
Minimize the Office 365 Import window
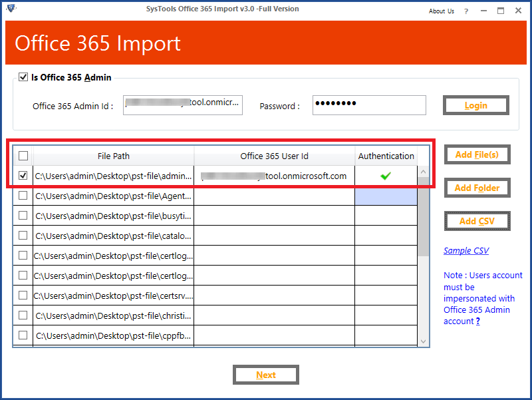484,11
